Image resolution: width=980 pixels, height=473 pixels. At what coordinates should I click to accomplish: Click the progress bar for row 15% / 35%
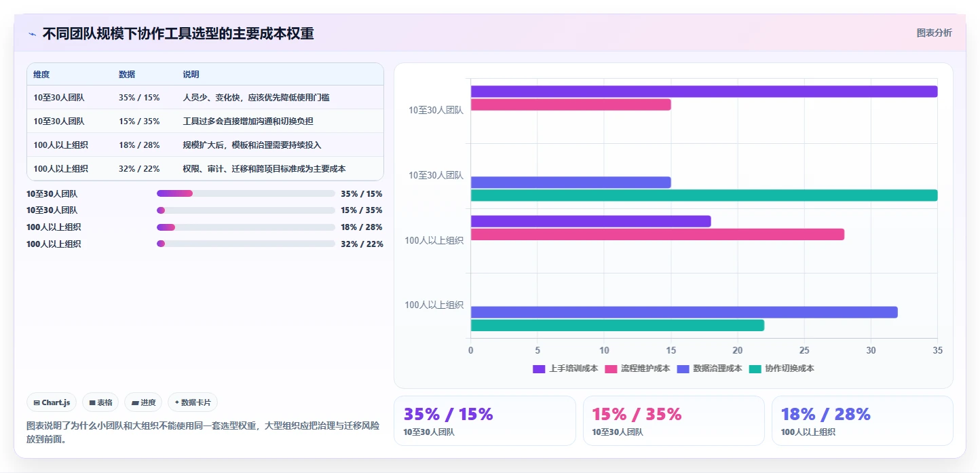click(x=246, y=210)
